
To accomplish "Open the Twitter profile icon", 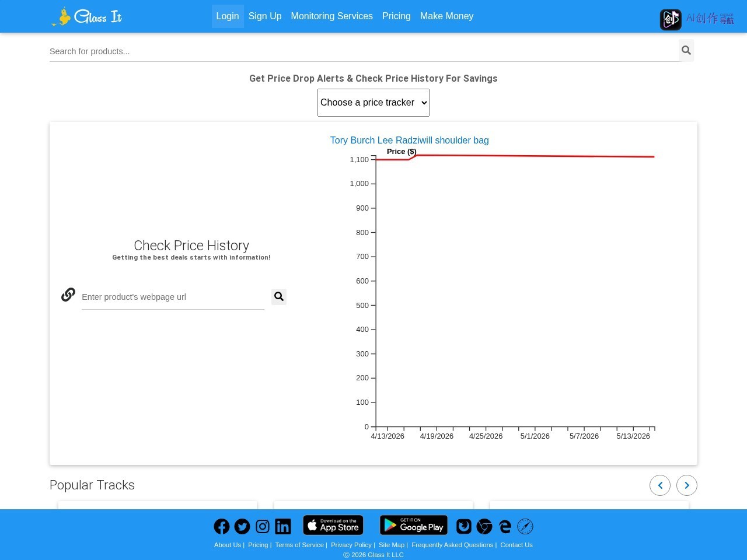I will coord(242,527).
